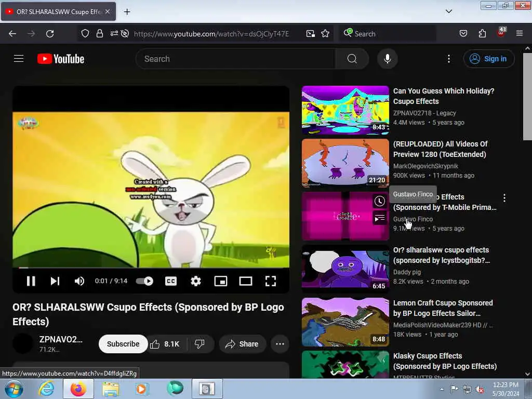Start voice search with microphone
This screenshot has width=532, height=399.
click(x=388, y=59)
